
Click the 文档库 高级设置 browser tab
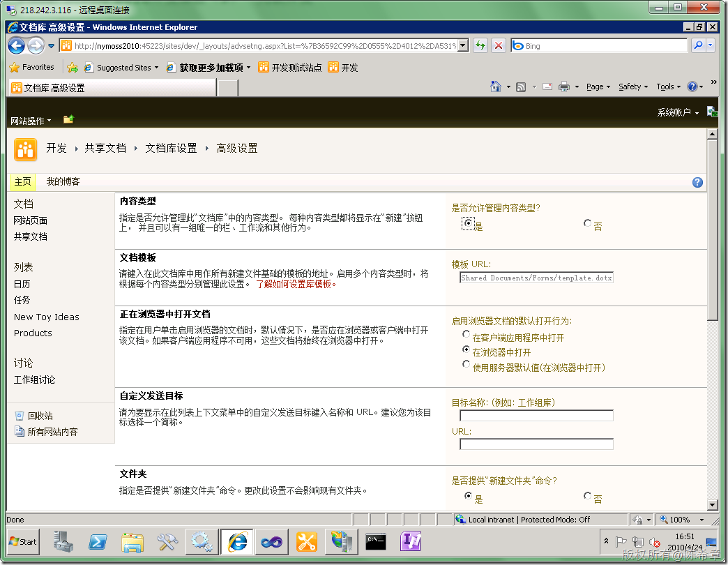112,88
